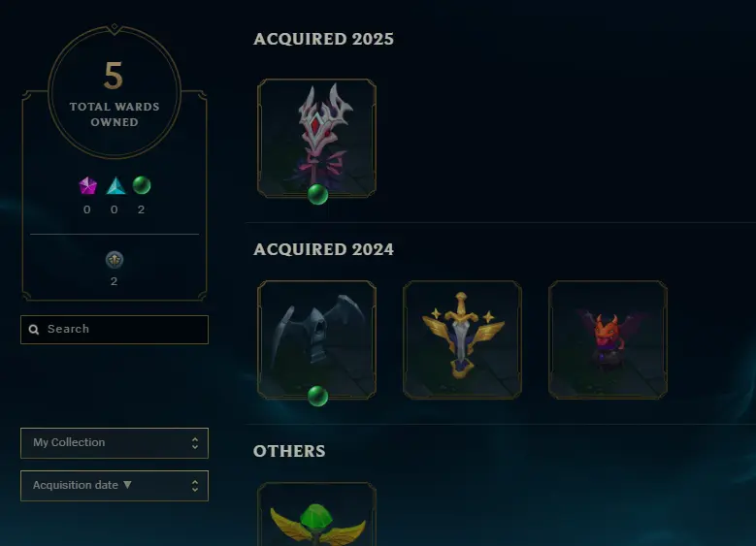Viewport: 756px width, 546px height.
Task: Click the magnifying glass search icon
Action: pyautogui.click(x=34, y=330)
